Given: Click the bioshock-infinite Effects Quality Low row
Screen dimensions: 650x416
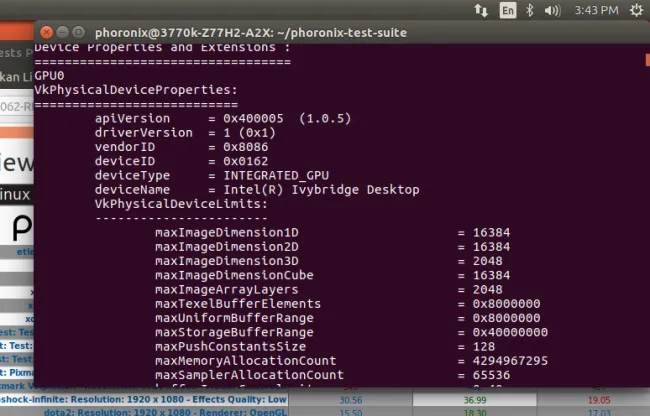Looking at the screenshot, I should [150, 397].
